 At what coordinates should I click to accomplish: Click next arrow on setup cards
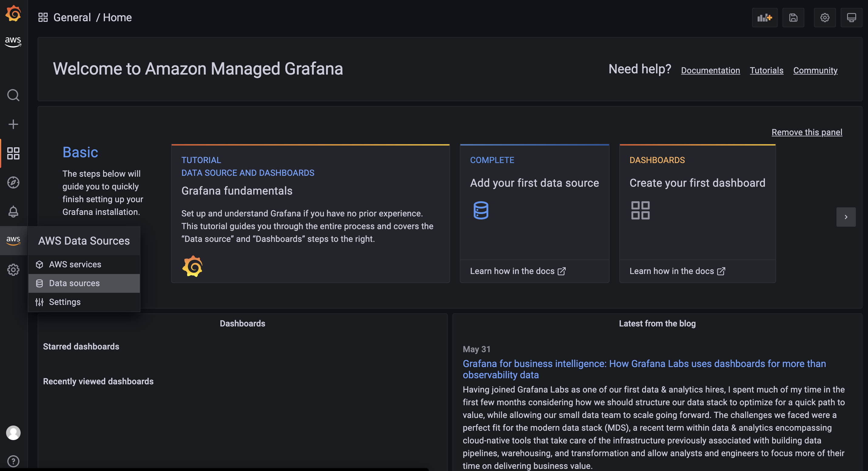click(x=846, y=217)
